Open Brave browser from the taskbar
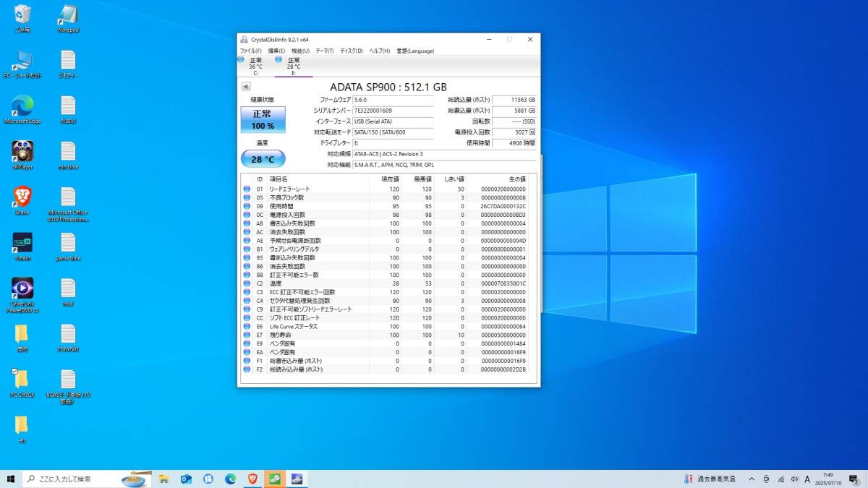Screen dimensions: 868x488 point(253,479)
